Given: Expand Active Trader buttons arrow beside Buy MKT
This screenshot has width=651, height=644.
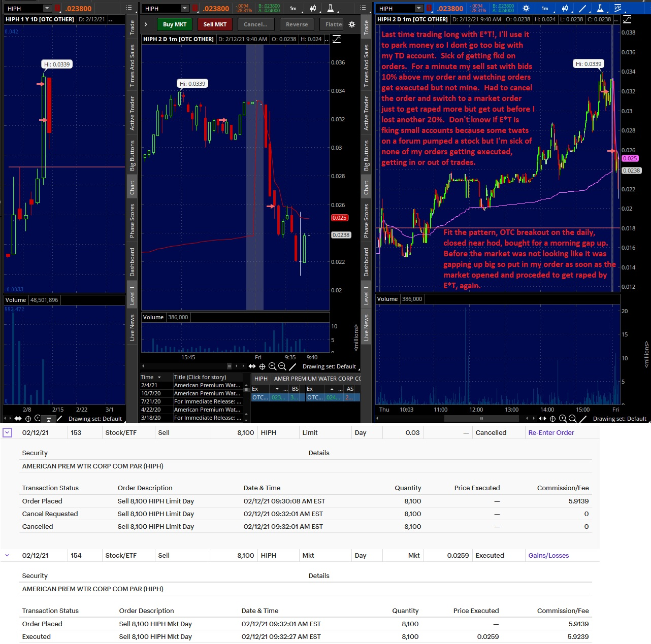Looking at the screenshot, I should click(146, 24).
